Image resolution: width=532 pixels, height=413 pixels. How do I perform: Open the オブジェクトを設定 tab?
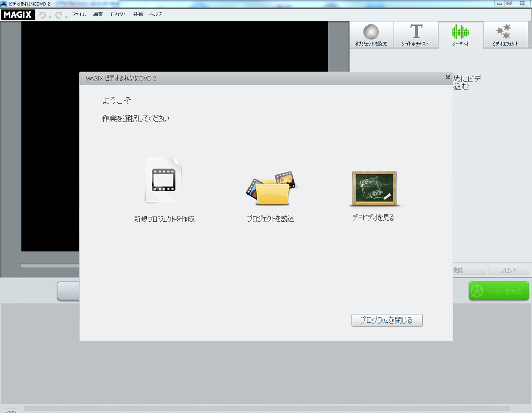(x=371, y=35)
